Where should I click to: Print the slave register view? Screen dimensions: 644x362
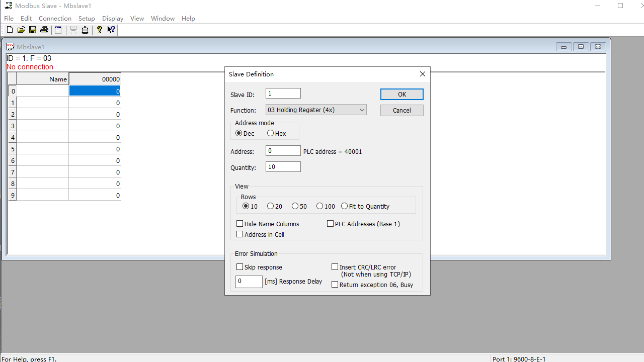pyautogui.click(x=44, y=30)
